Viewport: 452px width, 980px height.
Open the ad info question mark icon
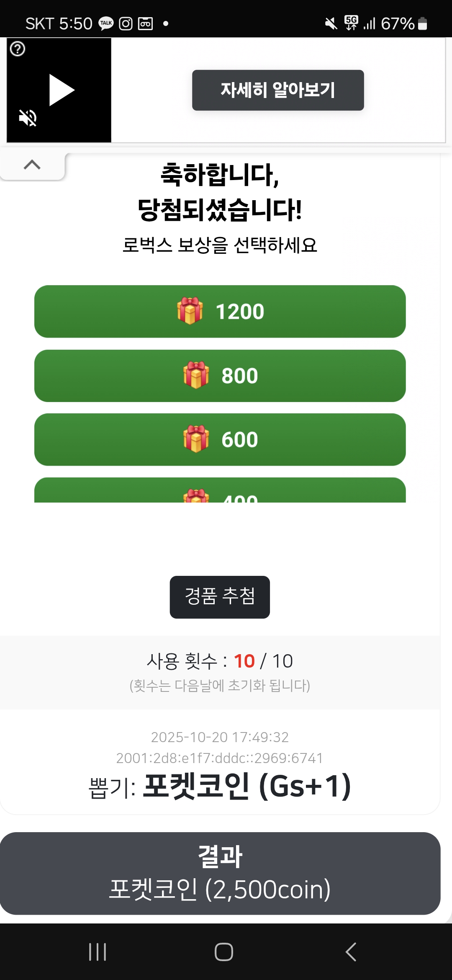tap(18, 49)
